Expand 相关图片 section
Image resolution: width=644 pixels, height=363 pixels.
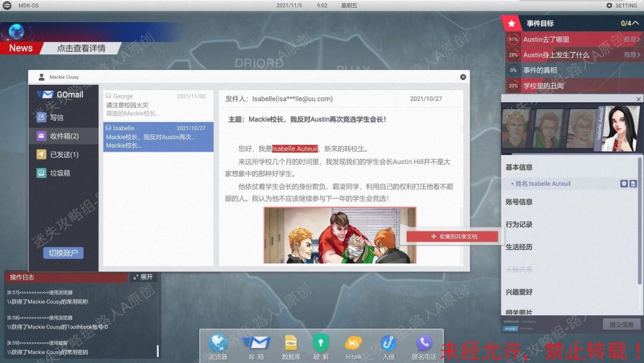click(519, 312)
